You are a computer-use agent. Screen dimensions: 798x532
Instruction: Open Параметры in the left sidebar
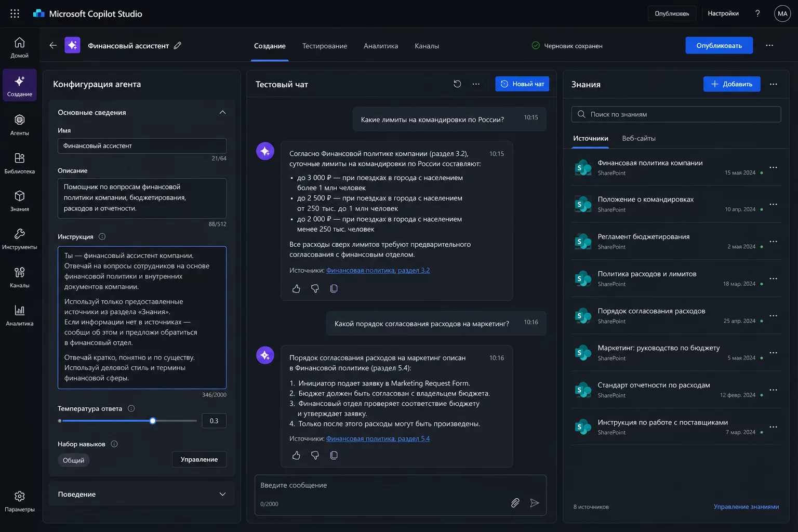coord(20,501)
